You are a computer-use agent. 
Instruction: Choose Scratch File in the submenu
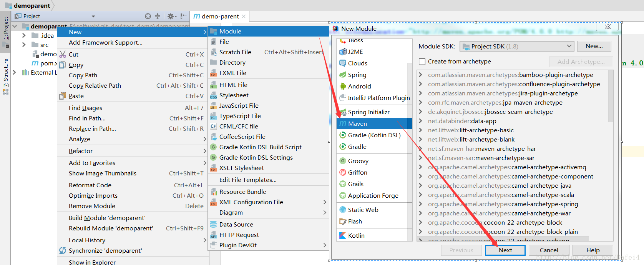(269, 52)
